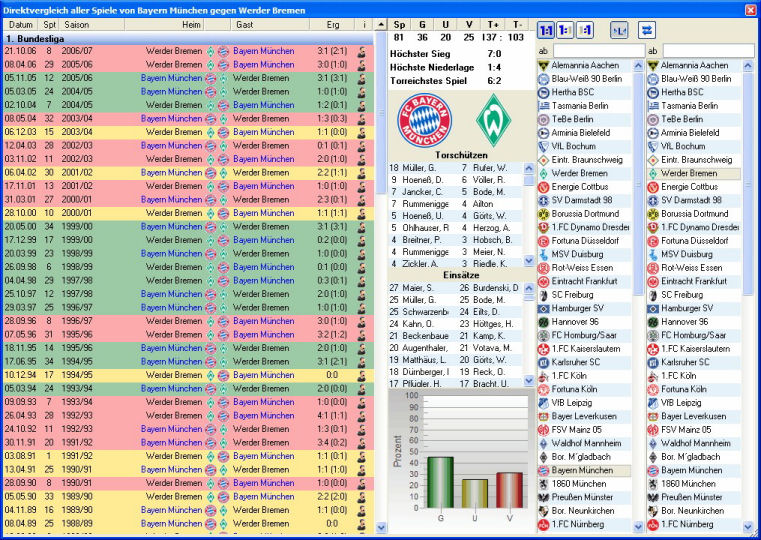Click Hertha BSC logo in the left team list
Screen dimensions: 761x540
tap(544, 92)
